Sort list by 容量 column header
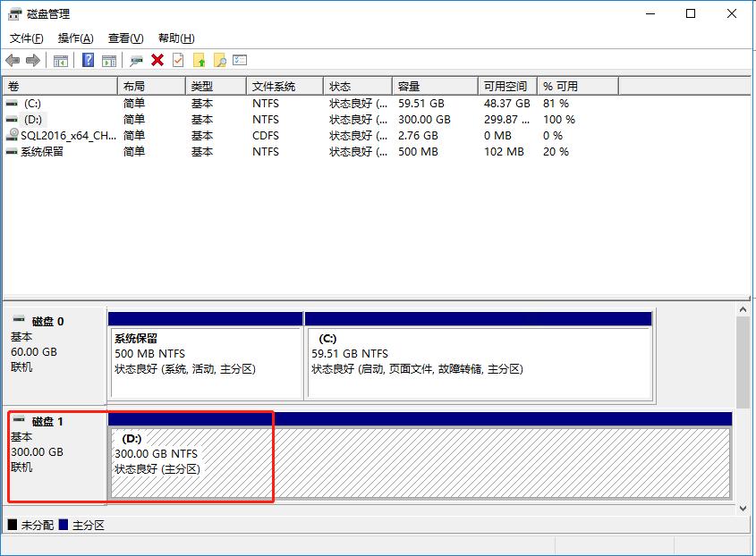Viewport: 756px width, 556px height. (x=409, y=86)
